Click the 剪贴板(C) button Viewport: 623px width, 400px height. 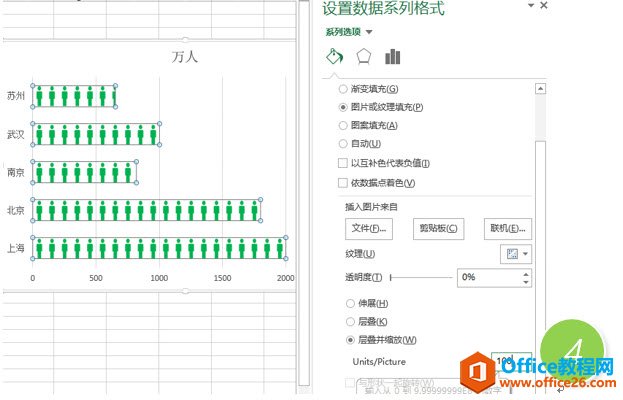tap(439, 229)
